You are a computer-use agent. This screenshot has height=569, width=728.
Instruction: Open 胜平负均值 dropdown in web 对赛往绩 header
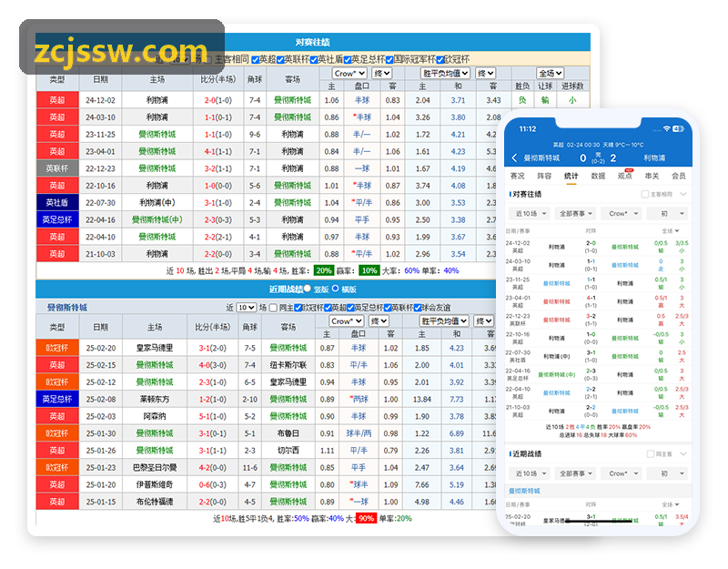[x=445, y=74]
